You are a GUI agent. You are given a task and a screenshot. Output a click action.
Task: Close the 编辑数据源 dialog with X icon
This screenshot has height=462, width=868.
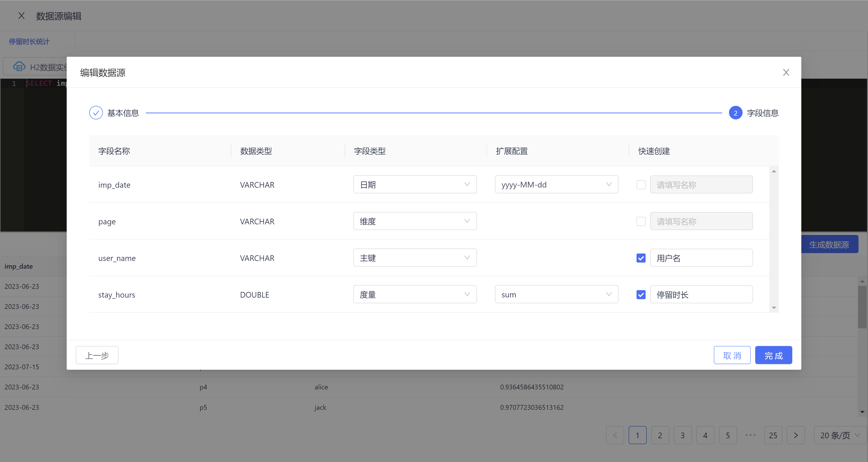click(786, 72)
